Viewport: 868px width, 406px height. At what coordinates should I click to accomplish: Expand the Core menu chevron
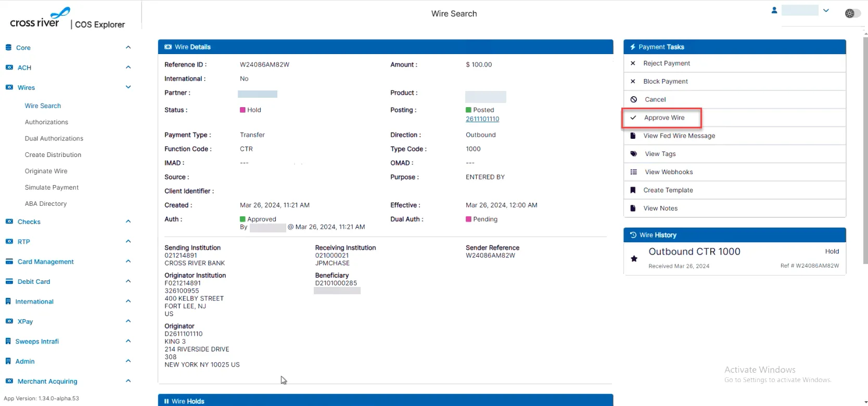point(128,47)
